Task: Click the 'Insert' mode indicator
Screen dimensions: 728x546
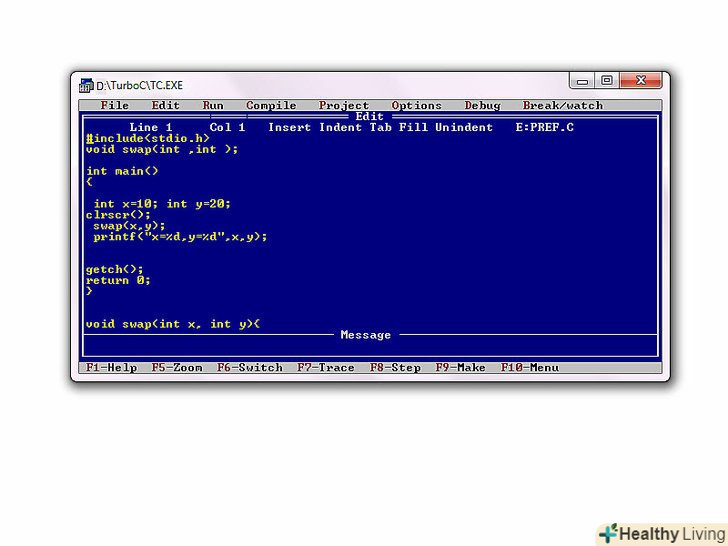Action: [x=289, y=127]
